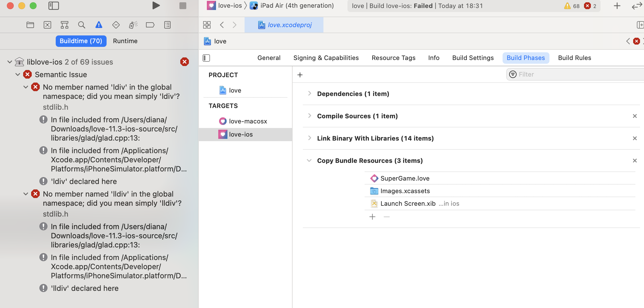Screen dimensions: 644x308
Task: Select the Build Phases tab
Action: pos(526,58)
